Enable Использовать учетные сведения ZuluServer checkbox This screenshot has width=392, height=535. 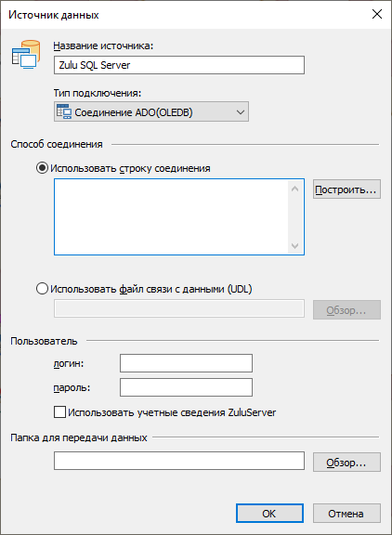click(x=59, y=412)
